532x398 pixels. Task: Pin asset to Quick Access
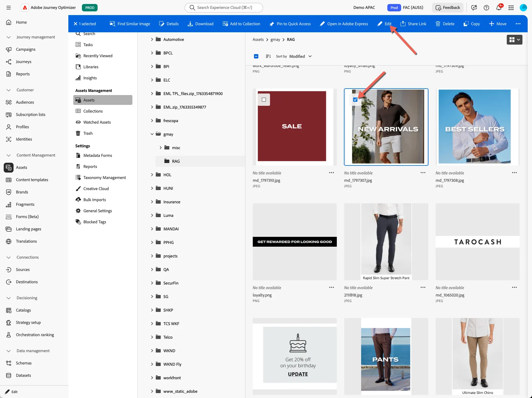pos(290,24)
